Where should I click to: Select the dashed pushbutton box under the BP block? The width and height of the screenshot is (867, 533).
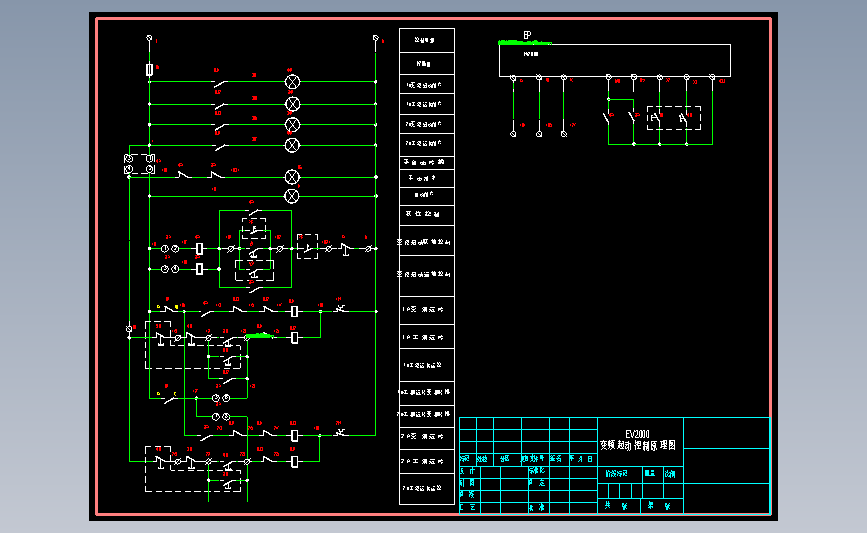[x=674, y=118]
